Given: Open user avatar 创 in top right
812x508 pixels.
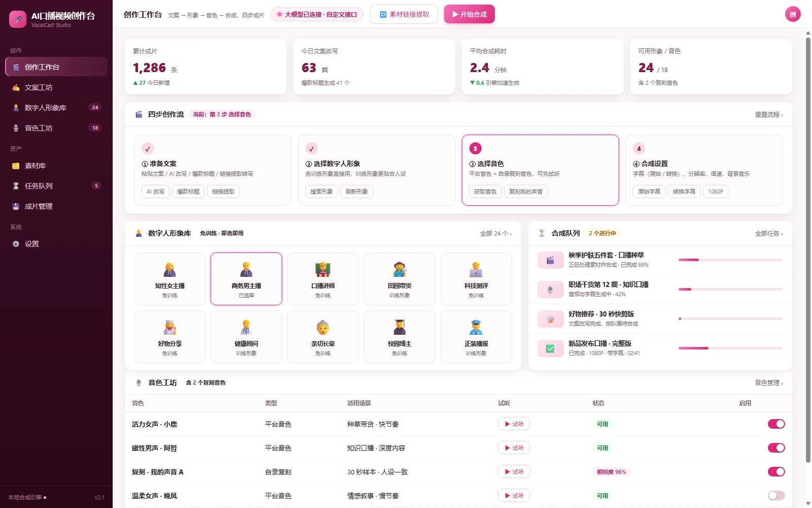Looking at the screenshot, I should pyautogui.click(x=793, y=14).
